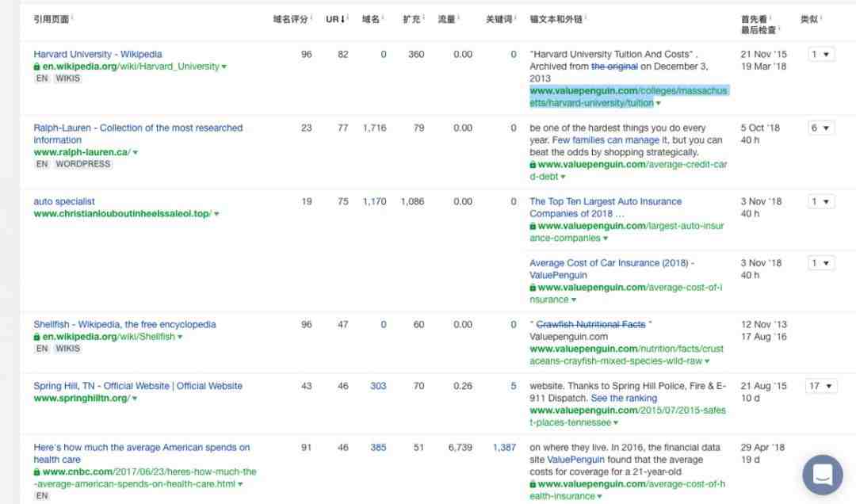Click valuepenguin largest-auto-insurance-companies target URL

[627, 232]
